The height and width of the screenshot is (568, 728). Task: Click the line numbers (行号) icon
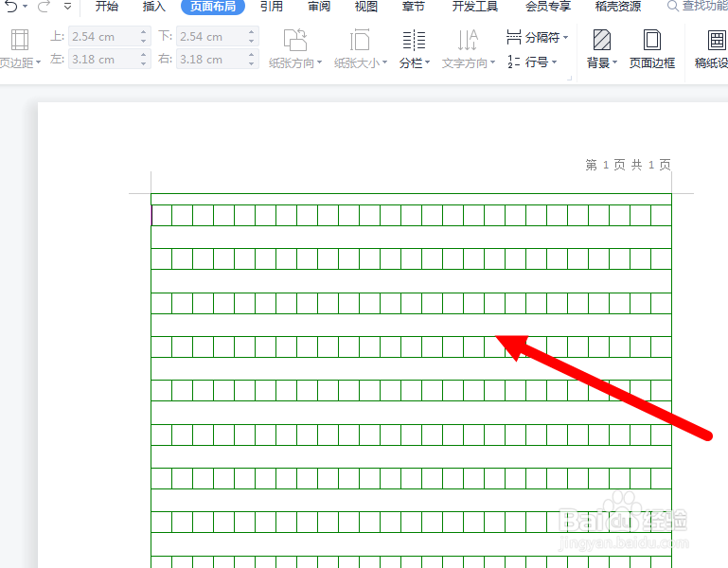pyautogui.click(x=513, y=62)
